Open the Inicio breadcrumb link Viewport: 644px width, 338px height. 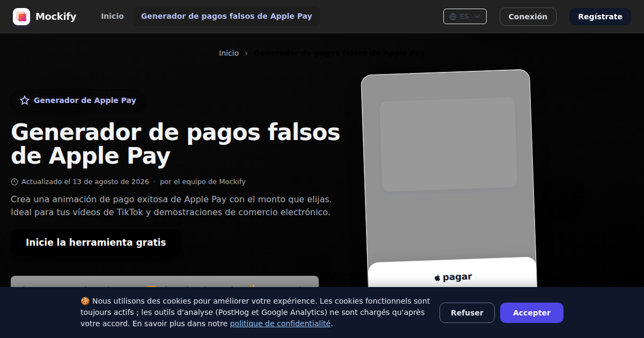[x=229, y=53]
